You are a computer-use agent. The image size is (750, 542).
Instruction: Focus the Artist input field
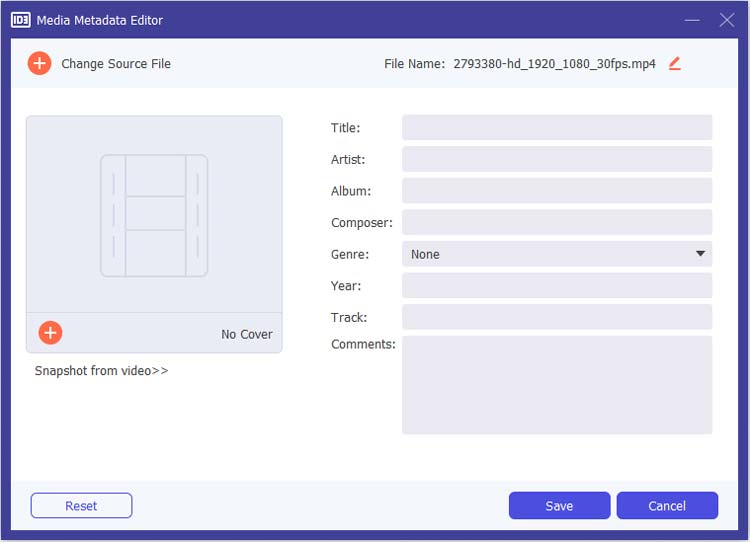pos(557,159)
